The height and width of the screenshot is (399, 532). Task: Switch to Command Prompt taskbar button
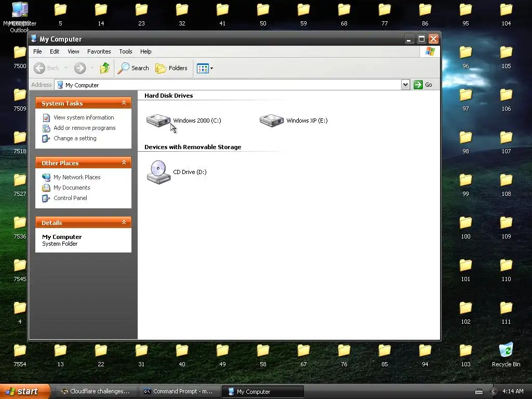pyautogui.click(x=179, y=392)
